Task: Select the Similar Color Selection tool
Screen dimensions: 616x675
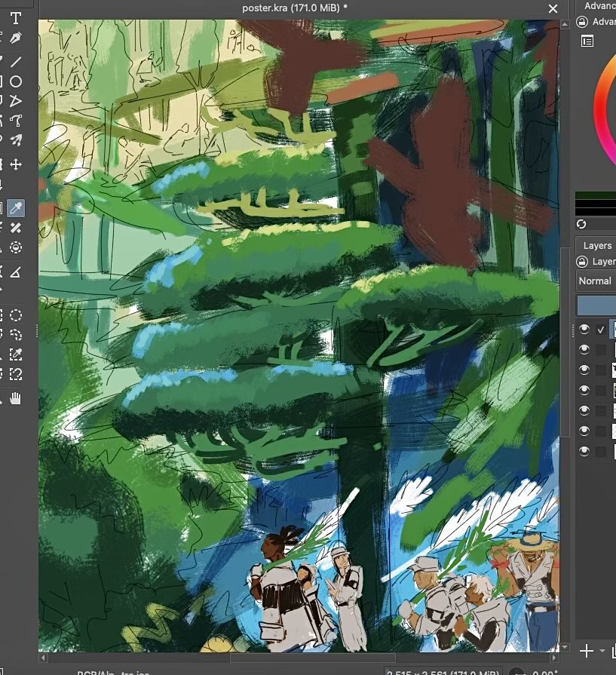Action: (16, 354)
